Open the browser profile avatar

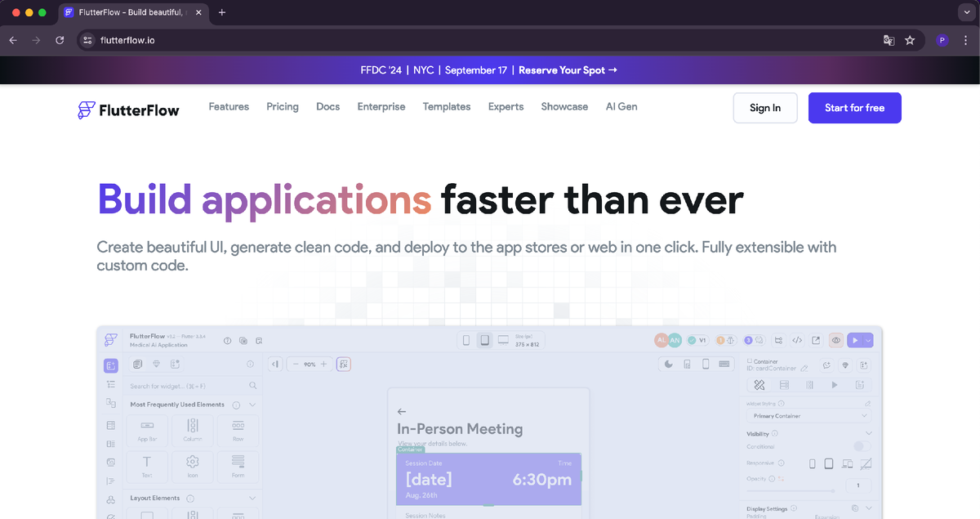tap(942, 40)
